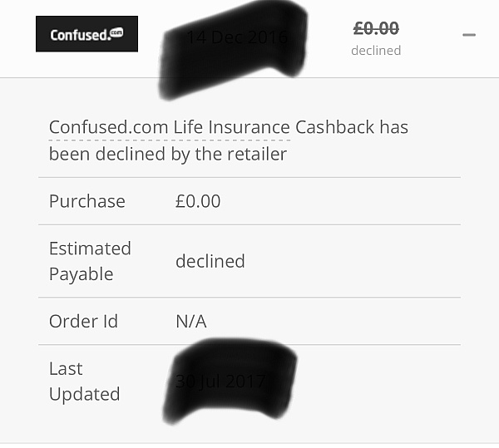Click the Estimated Payable label
The image size is (499, 448).
point(90,249)
